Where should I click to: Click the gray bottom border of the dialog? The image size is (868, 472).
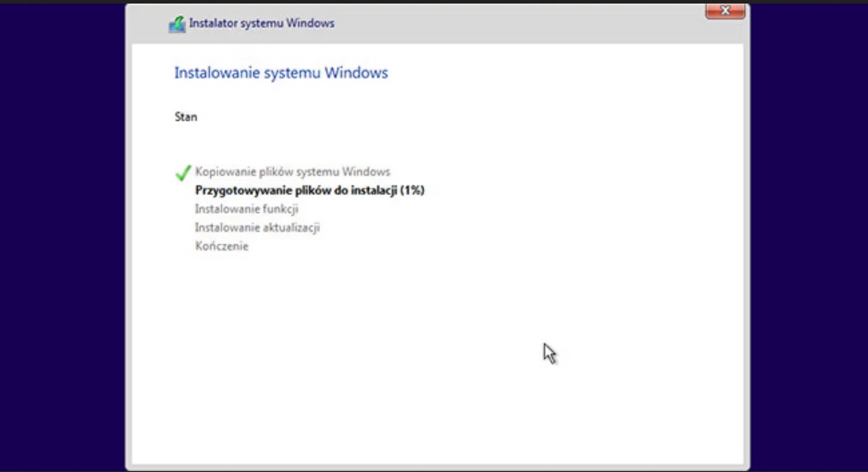pyautogui.click(x=436, y=465)
